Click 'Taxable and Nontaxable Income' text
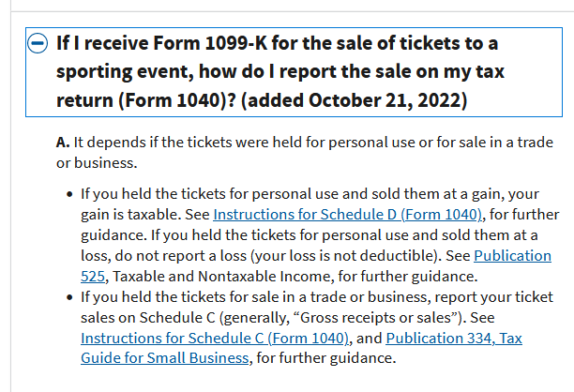Viewport: 574px width, 392px height. click(223, 277)
